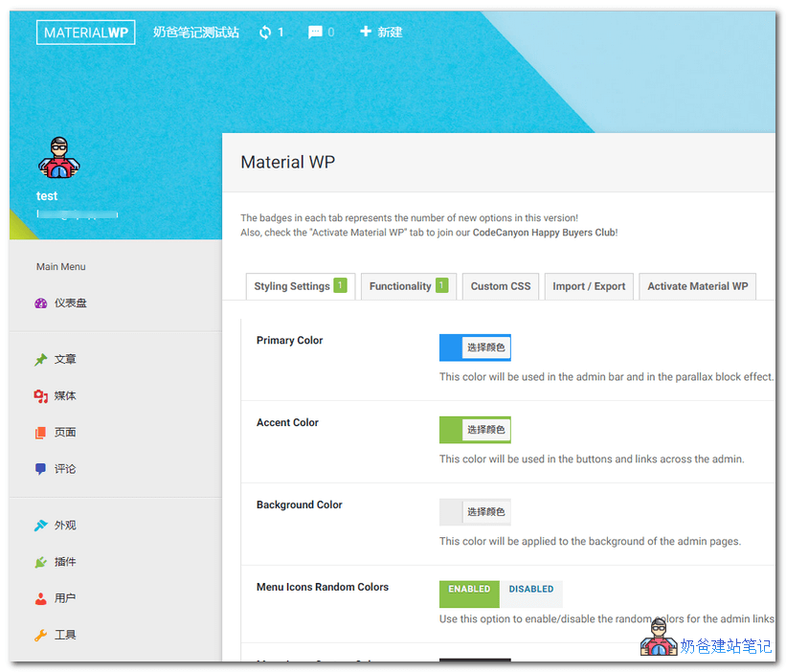Click the updates refresh icon showing 1
786x672 pixels.
(x=265, y=31)
